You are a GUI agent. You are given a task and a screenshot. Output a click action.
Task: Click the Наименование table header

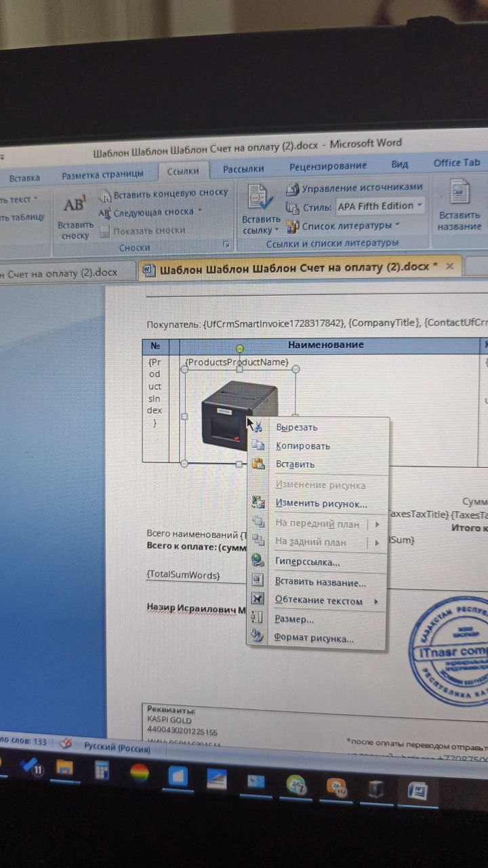click(326, 344)
